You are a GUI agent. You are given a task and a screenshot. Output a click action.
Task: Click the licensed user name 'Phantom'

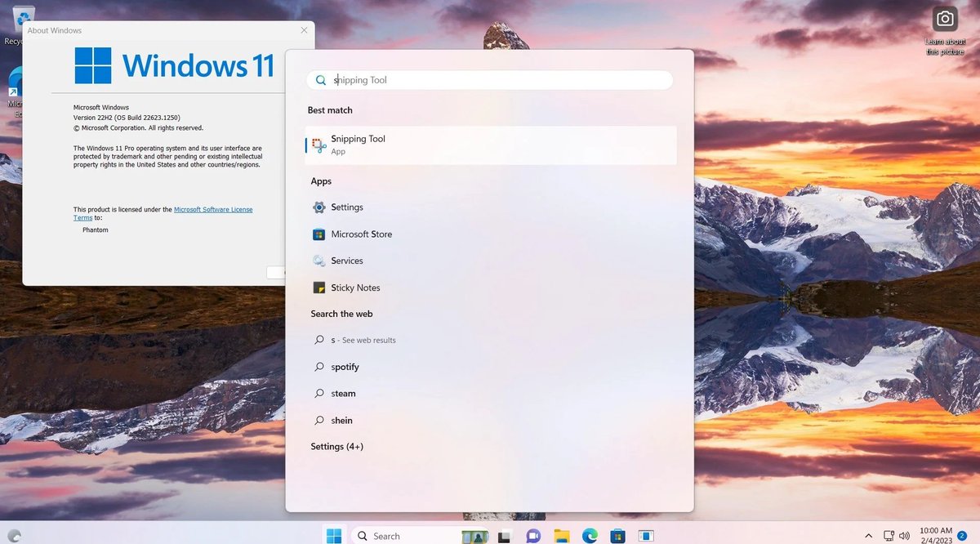96,230
